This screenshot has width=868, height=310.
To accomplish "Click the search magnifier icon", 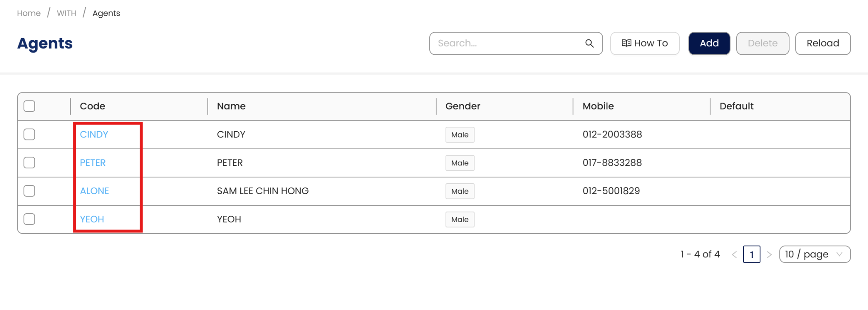I will (x=589, y=43).
